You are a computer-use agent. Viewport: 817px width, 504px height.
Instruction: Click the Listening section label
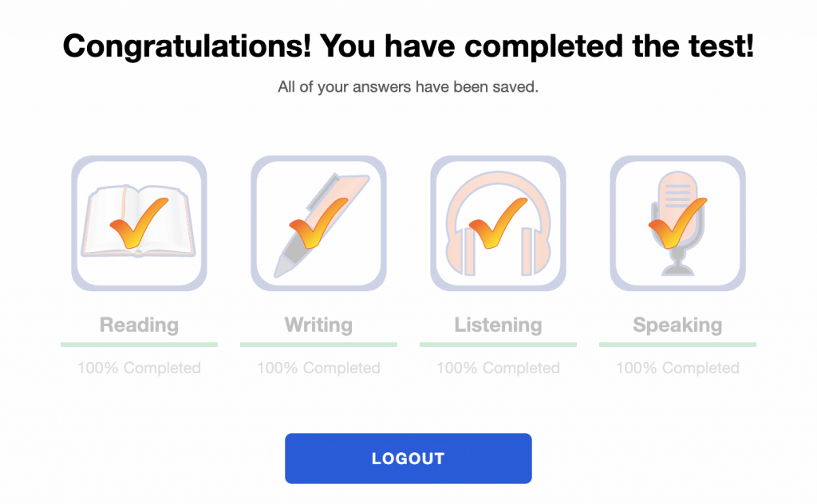tap(498, 325)
